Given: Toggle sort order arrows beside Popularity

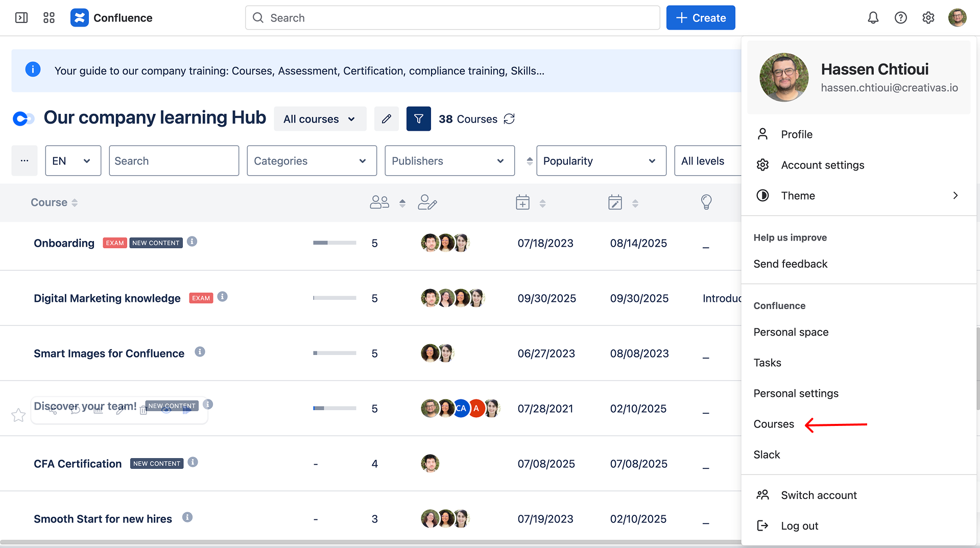Looking at the screenshot, I should pos(530,161).
